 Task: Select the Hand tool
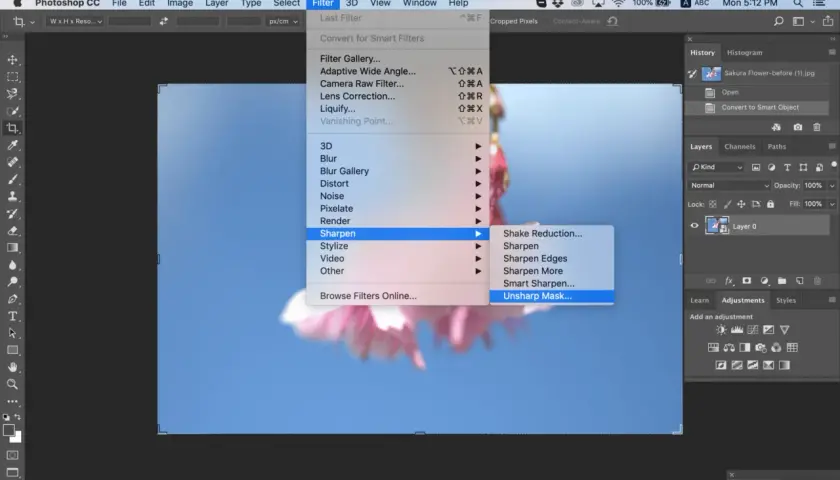point(12,367)
